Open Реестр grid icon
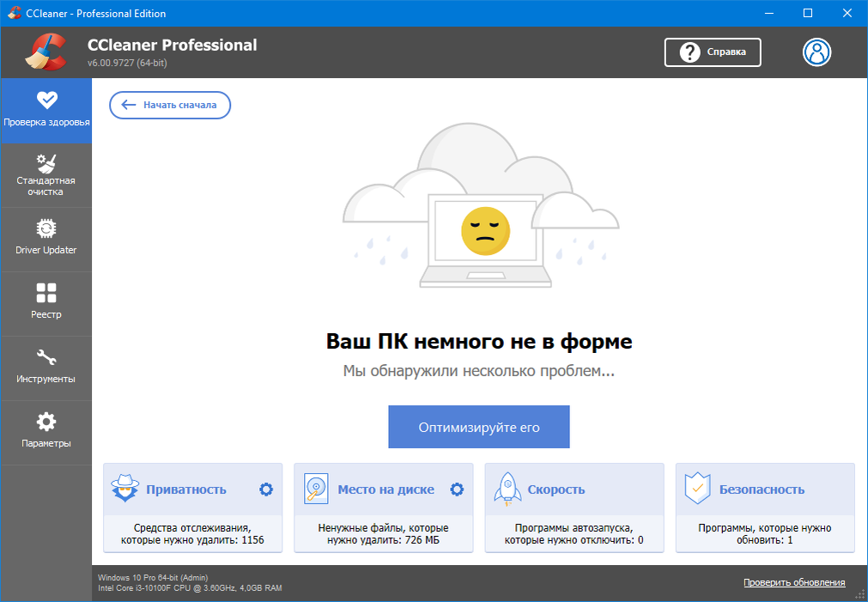Screen dimensions: 868x602 click(x=46, y=293)
